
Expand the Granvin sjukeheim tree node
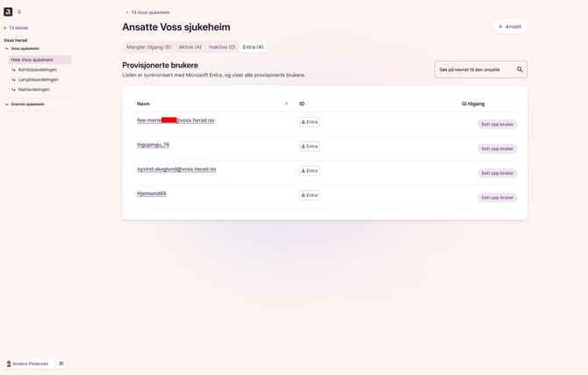click(7, 105)
